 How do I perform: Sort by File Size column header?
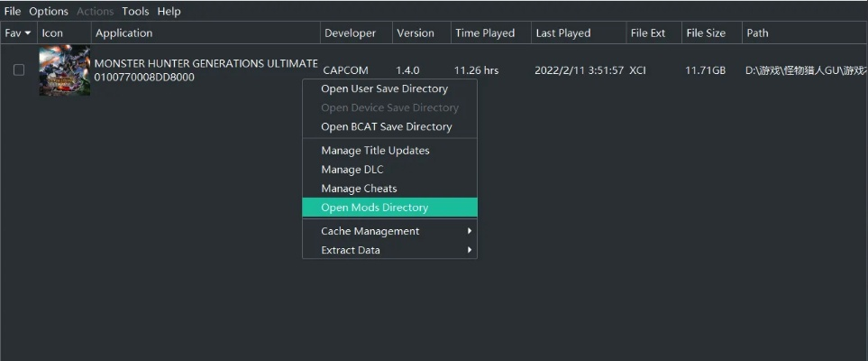pyautogui.click(x=706, y=33)
